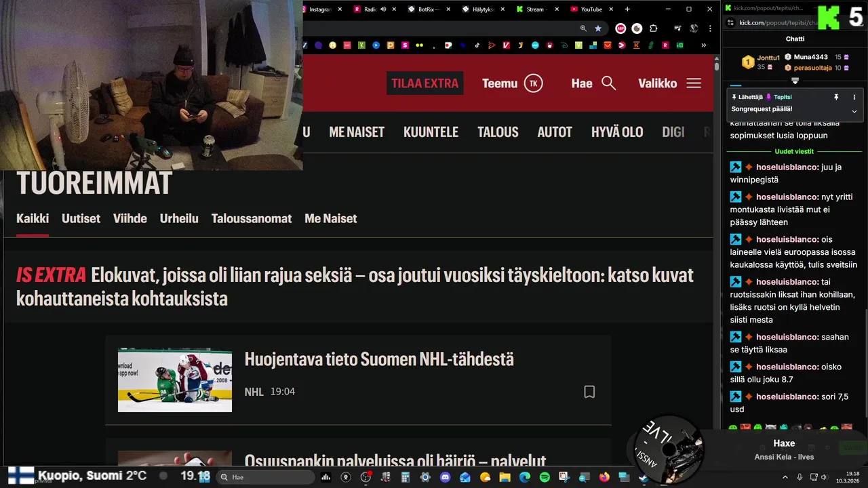Screen dimensions: 868x488
Task: Collapse the chat leaderboard with the arrow handle
Action: point(795,81)
